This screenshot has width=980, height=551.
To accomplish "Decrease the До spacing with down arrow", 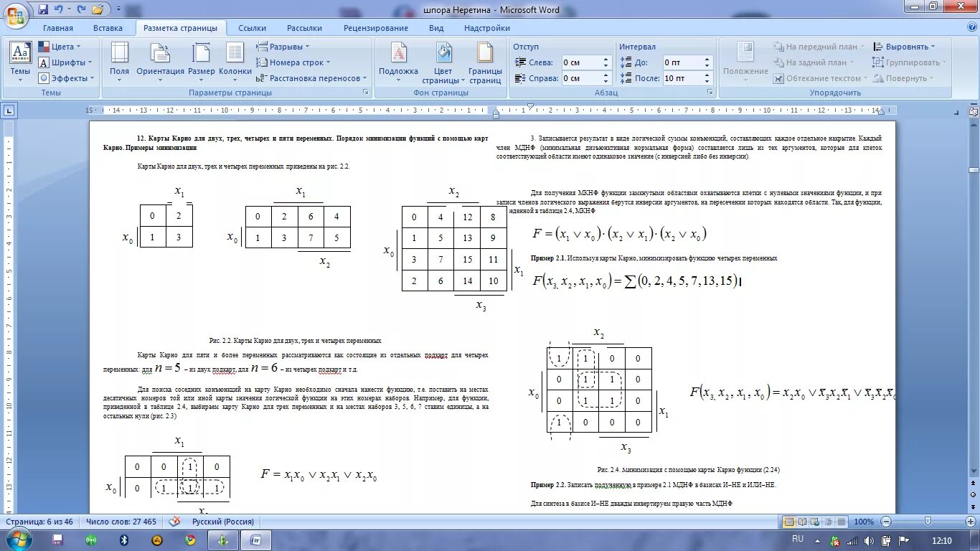I will [707, 65].
